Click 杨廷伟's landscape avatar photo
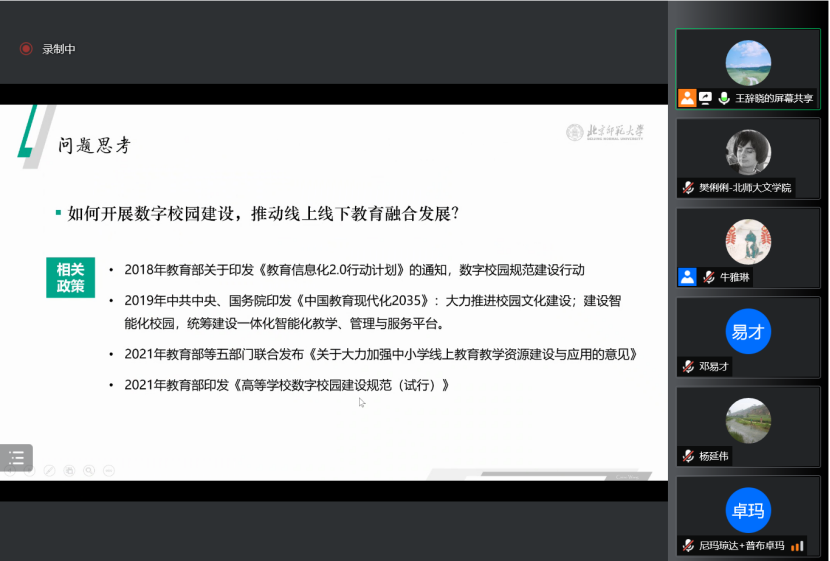 point(748,421)
